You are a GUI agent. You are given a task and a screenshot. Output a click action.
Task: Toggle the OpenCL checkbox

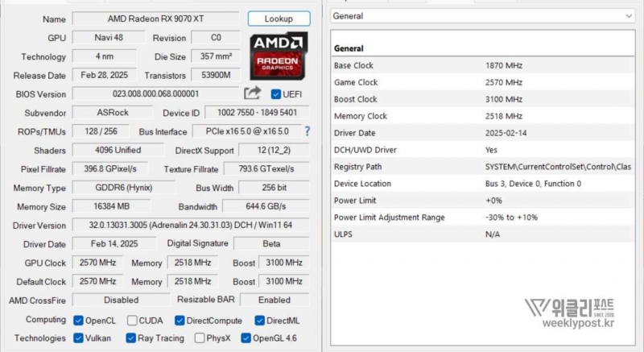[x=78, y=321]
